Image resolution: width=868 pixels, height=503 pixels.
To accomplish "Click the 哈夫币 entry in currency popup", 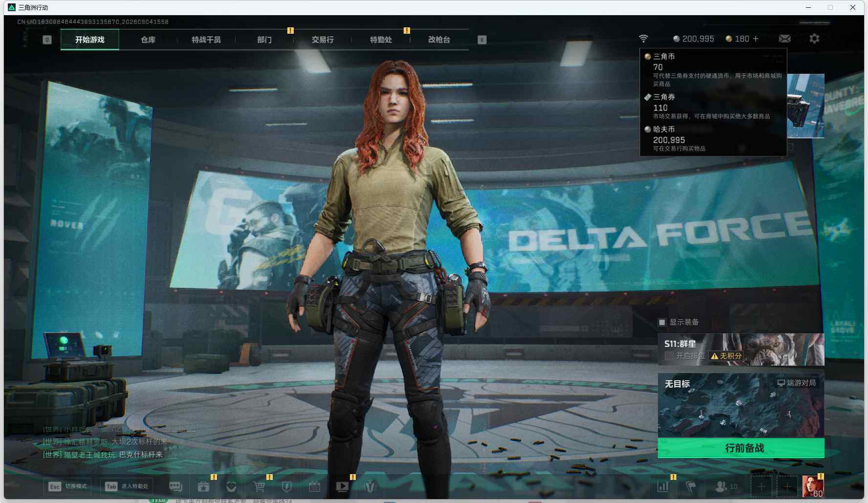I will click(713, 138).
